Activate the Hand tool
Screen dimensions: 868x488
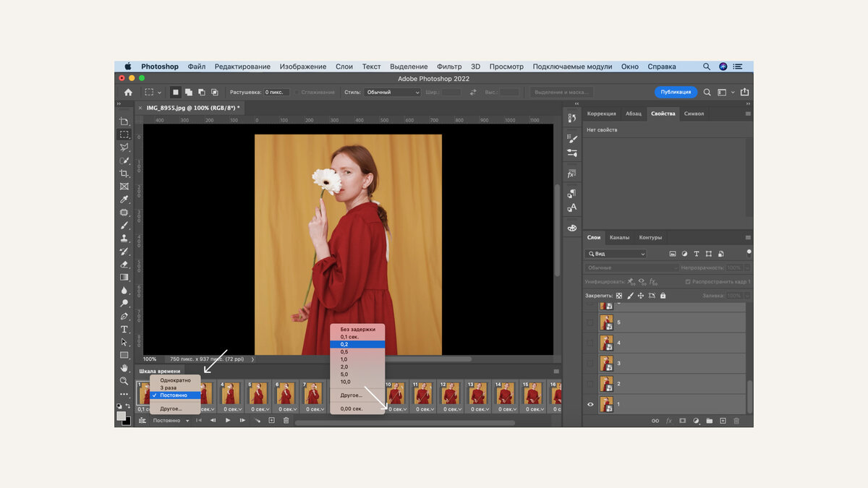[124, 368]
